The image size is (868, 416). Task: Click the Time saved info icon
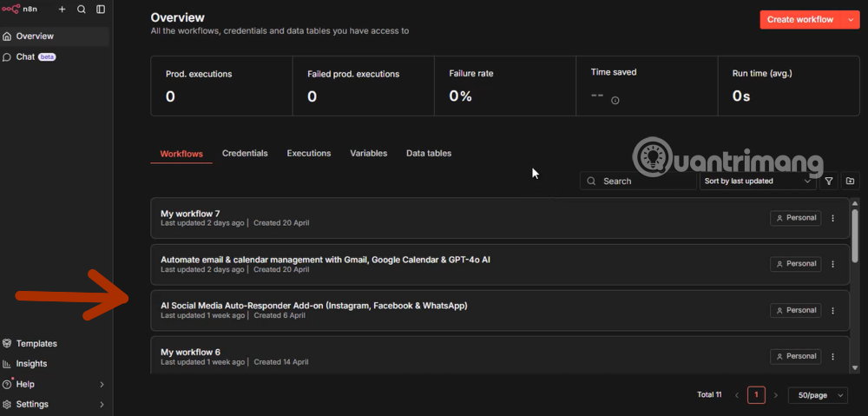pyautogui.click(x=615, y=101)
